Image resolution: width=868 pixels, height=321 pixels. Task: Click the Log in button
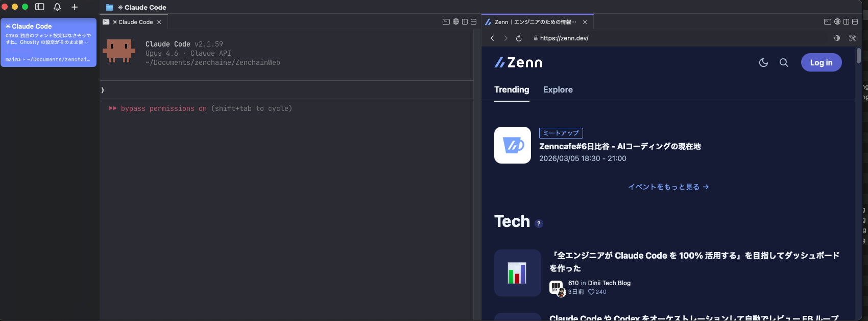pos(821,62)
